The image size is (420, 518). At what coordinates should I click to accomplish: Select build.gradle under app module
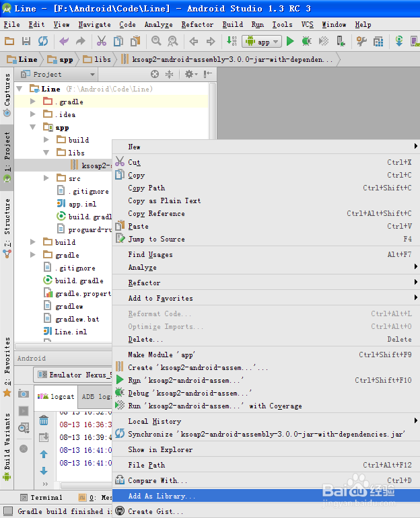pos(85,217)
